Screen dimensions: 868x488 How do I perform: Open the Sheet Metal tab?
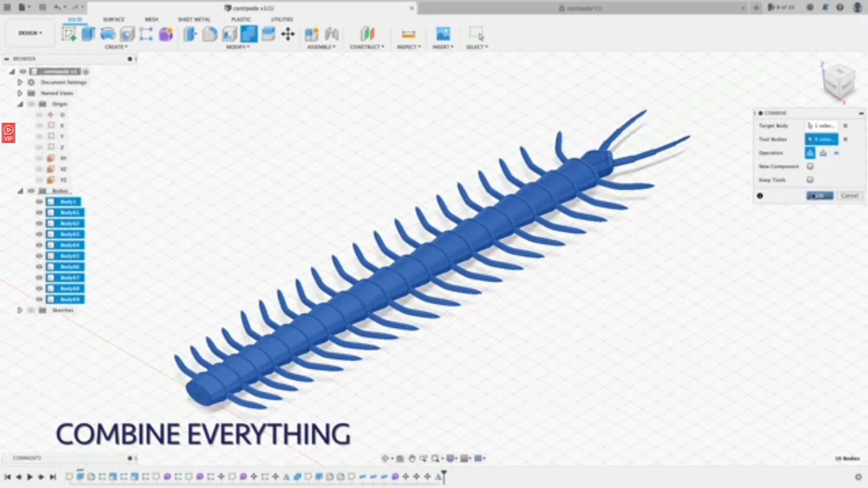[194, 19]
